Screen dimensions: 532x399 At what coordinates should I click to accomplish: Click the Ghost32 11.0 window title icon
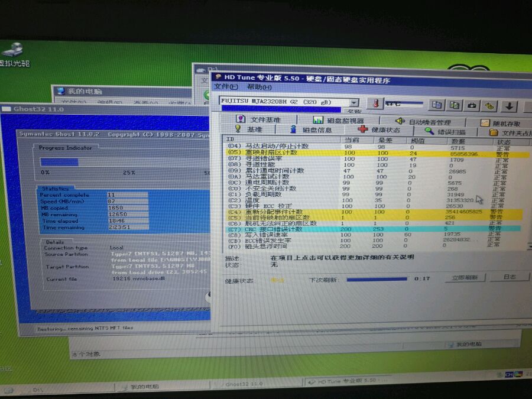point(6,109)
